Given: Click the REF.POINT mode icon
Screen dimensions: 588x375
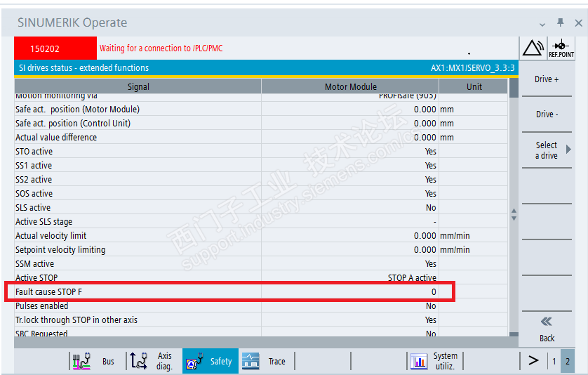Looking at the screenshot, I should (561, 48).
